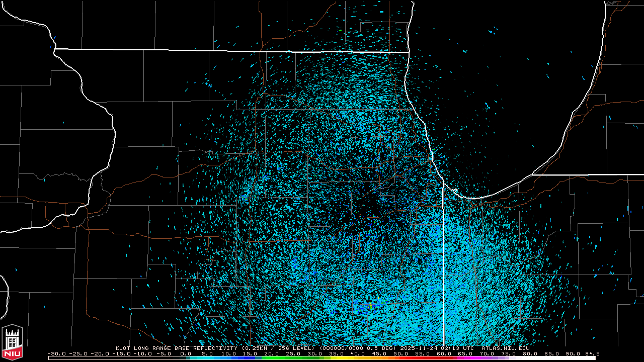The image size is (644, 362).
Task: Click the green echo in the southern radar returns
Action: (x=371, y=305)
